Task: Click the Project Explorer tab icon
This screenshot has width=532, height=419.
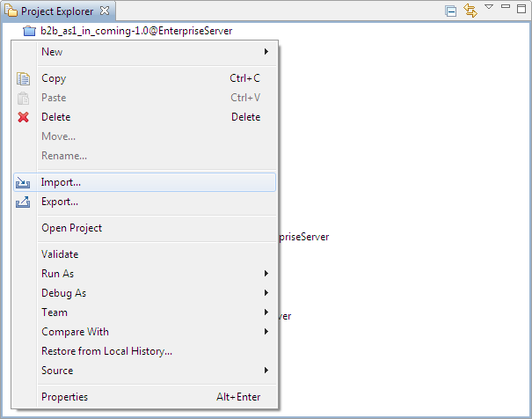Action: tap(11, 11)
